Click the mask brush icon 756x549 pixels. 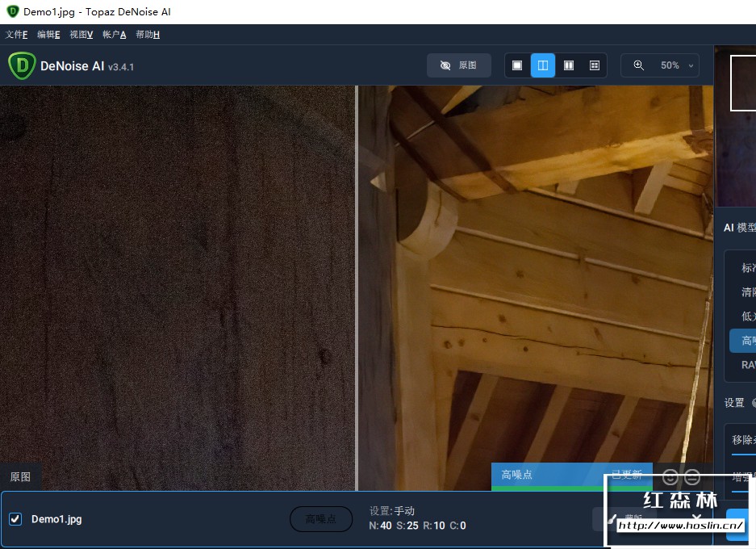[x=612, y=519]
